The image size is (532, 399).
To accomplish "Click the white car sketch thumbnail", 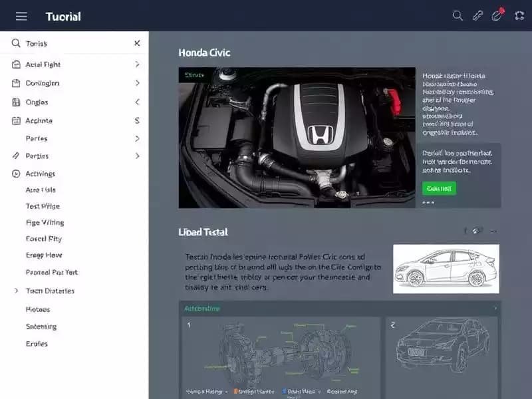I will click(x=446, y=269).
